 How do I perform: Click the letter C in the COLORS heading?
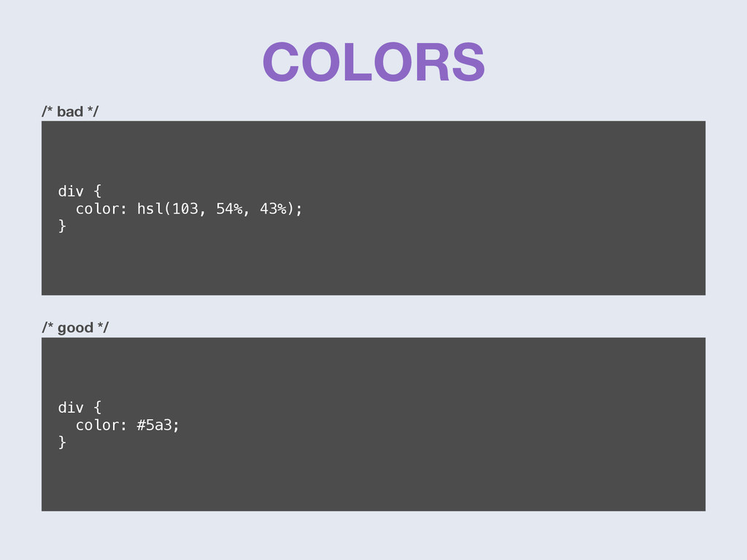[x=281, y=62]
